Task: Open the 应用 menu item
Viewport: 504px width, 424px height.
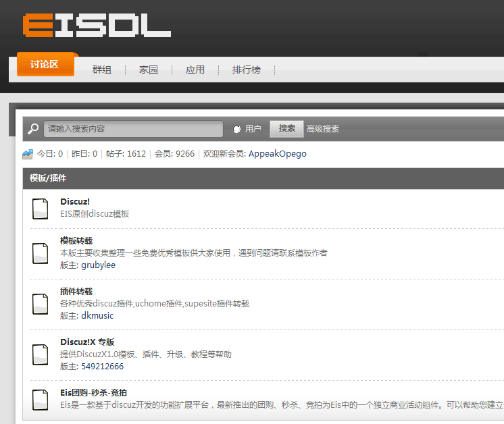Action: tap(195, 70)
